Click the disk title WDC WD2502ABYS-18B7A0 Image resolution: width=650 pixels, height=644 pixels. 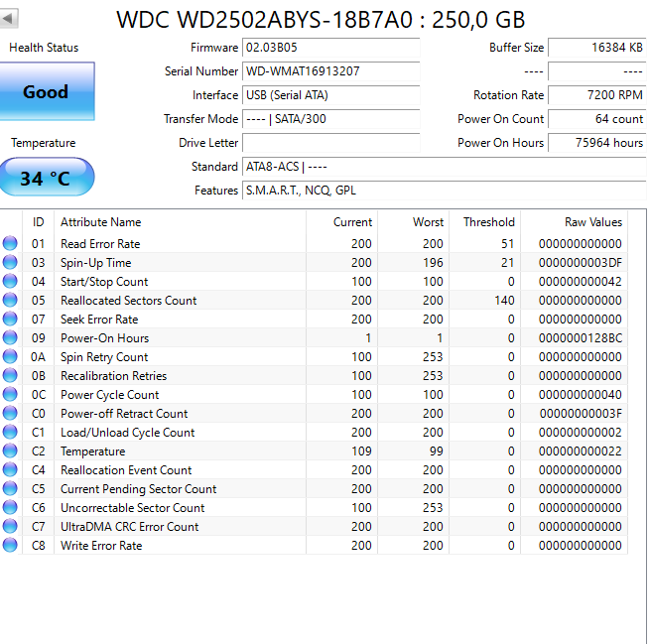click(x=265, y=20)
